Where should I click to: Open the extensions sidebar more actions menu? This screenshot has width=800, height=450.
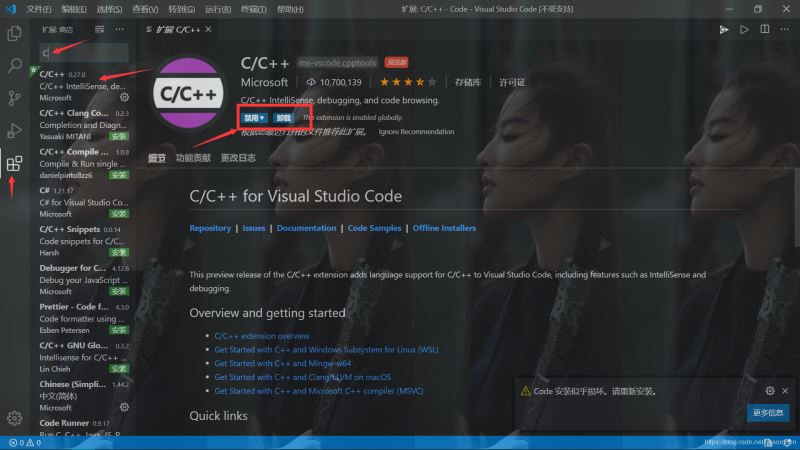coord(119,30)
